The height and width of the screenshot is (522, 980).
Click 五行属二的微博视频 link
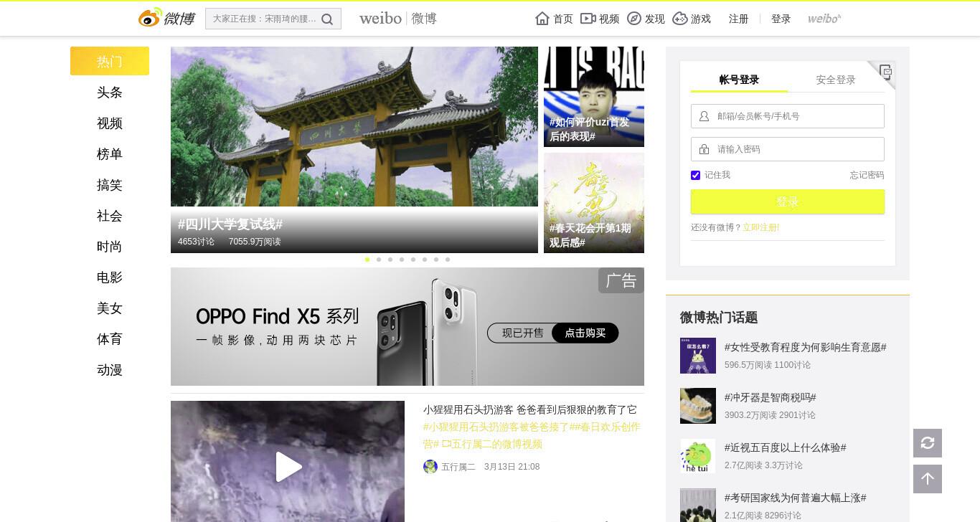491,444
